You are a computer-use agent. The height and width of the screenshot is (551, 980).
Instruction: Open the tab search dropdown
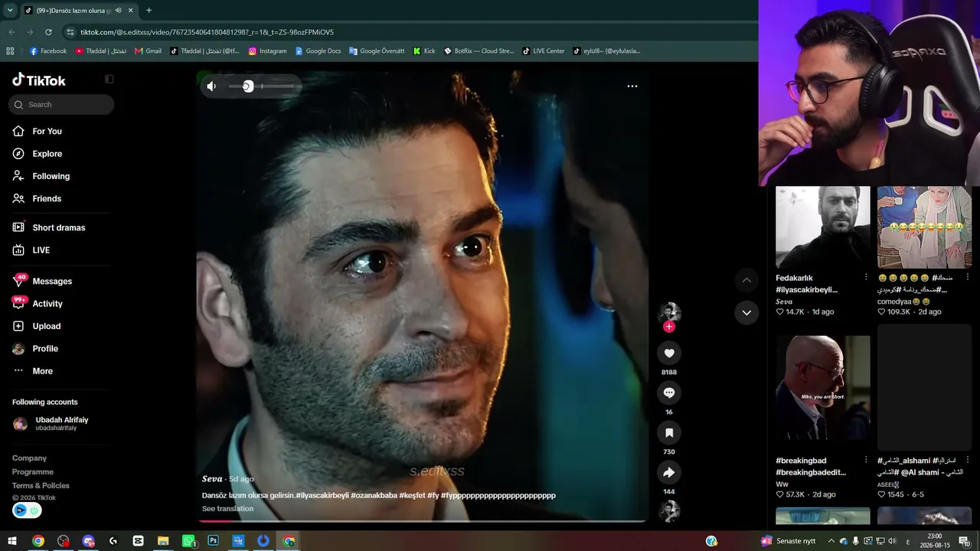10,11
